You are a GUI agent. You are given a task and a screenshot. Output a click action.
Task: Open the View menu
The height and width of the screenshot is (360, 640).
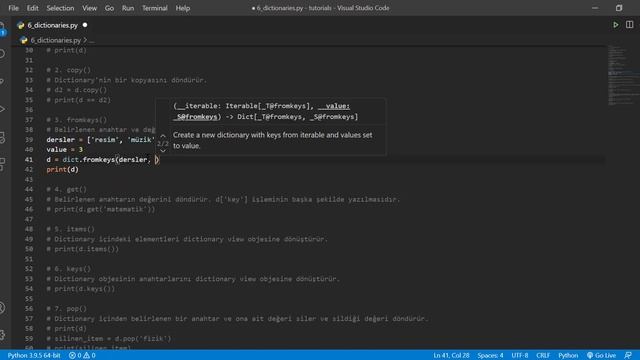pos(89,8)
